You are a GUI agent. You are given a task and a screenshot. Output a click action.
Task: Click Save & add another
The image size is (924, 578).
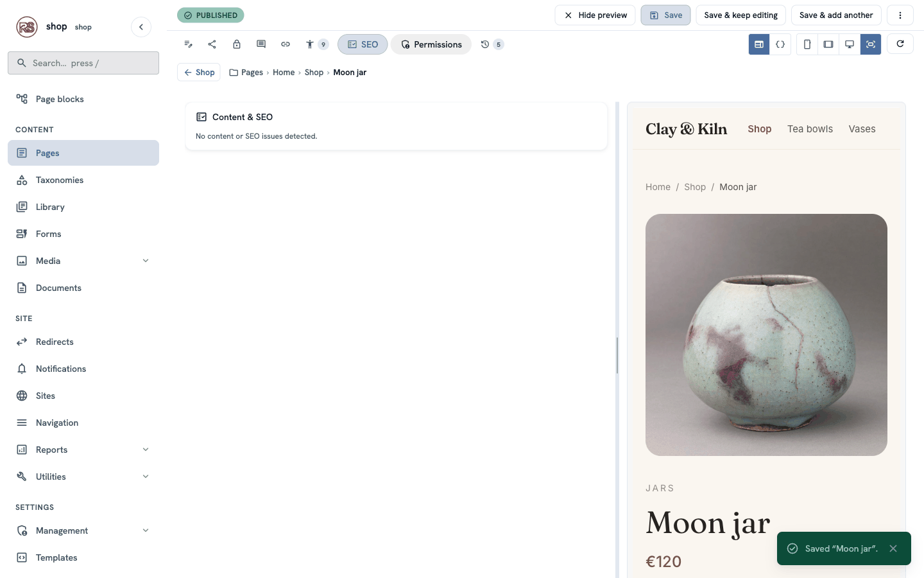tap(836, 15)
